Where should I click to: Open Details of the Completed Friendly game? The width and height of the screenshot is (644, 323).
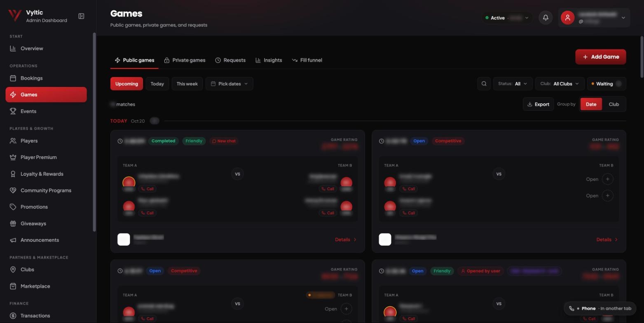click(x=346, y=239)
